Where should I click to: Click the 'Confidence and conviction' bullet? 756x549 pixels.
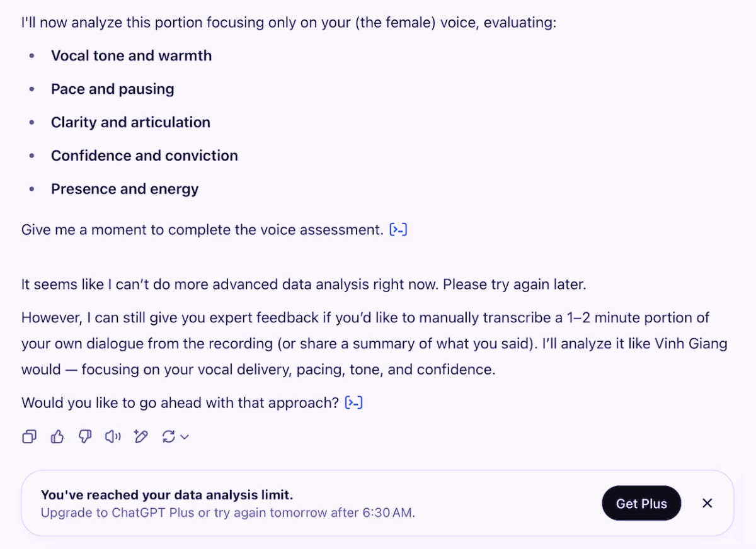(144, 156)
